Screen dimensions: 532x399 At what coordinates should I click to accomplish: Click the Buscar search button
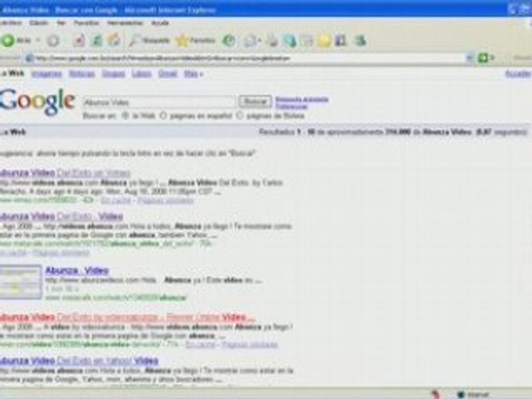(x=255, y=101)
